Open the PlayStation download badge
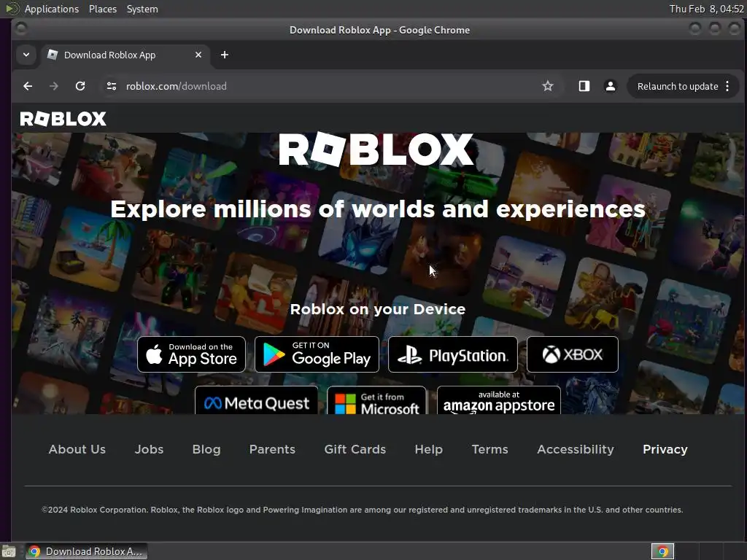 pyautogui.click(x=452, y=354)
